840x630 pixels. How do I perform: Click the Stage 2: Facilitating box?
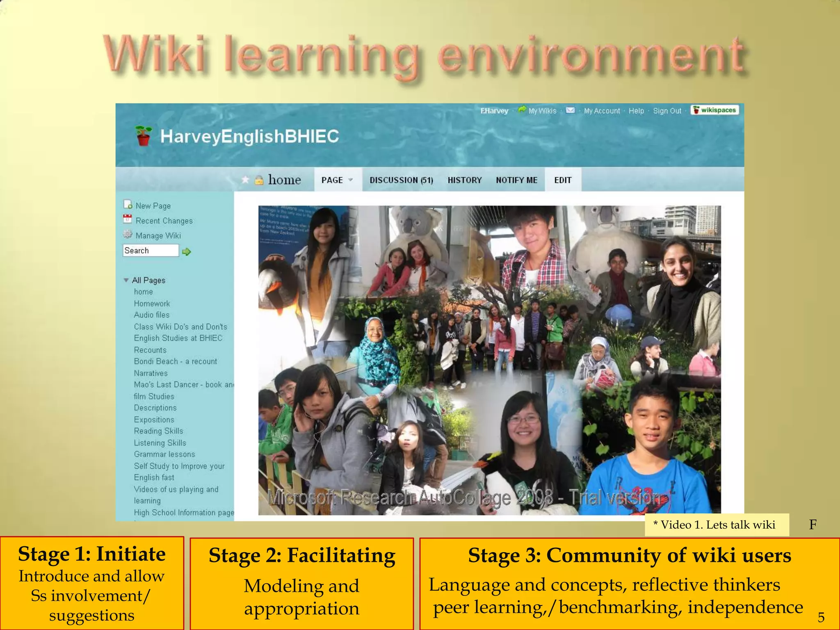301,583
